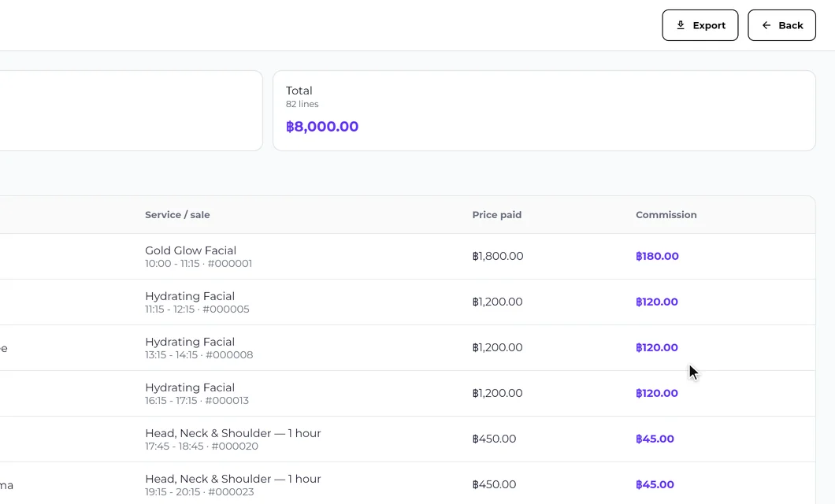835x504 pixels.
Task: Select ฿450.00 price in the #000023 row
Action: tap(494, 485)
